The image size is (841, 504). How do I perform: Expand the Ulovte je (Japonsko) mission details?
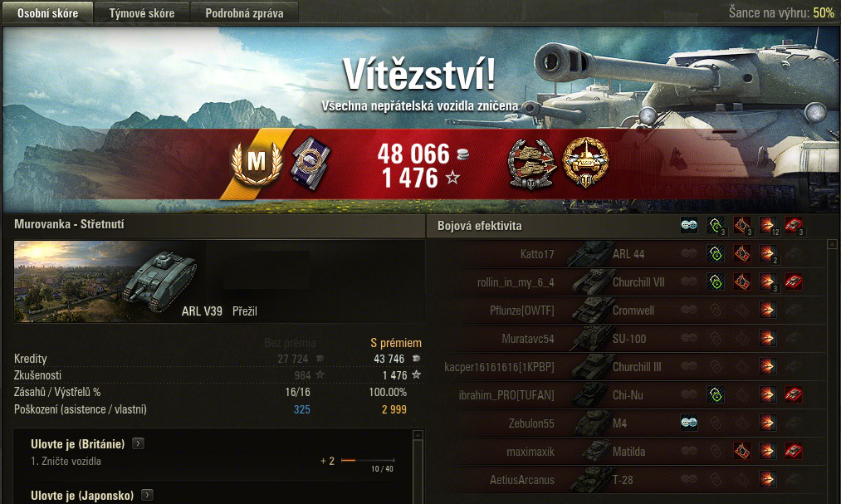click(x=148, y=495)
